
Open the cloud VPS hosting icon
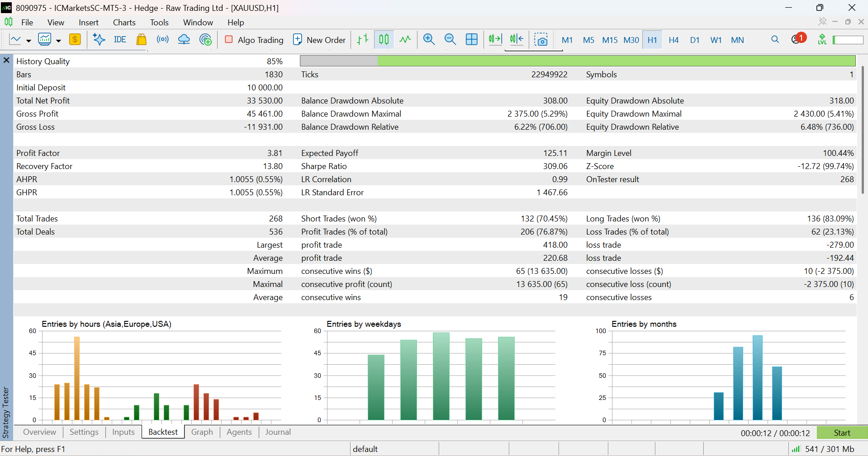point(184,40)
